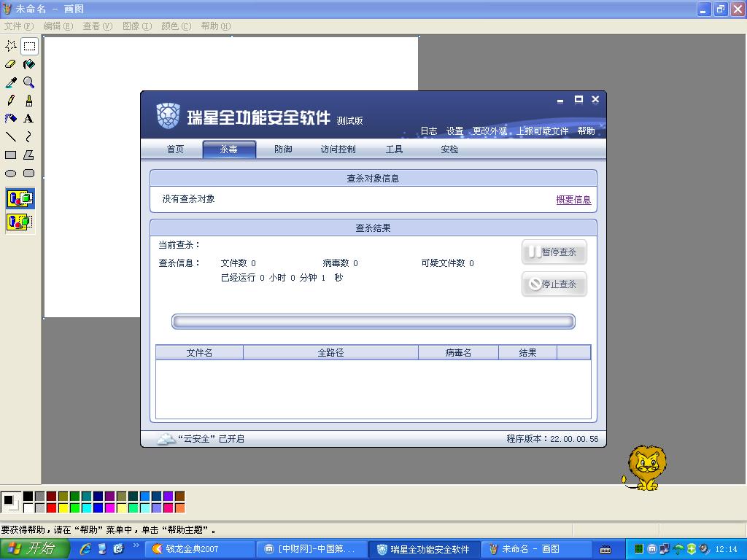Viewport: 747px width, 560px height.
Task: Open the 查看 menu in Paint
Action: point(98,26)
